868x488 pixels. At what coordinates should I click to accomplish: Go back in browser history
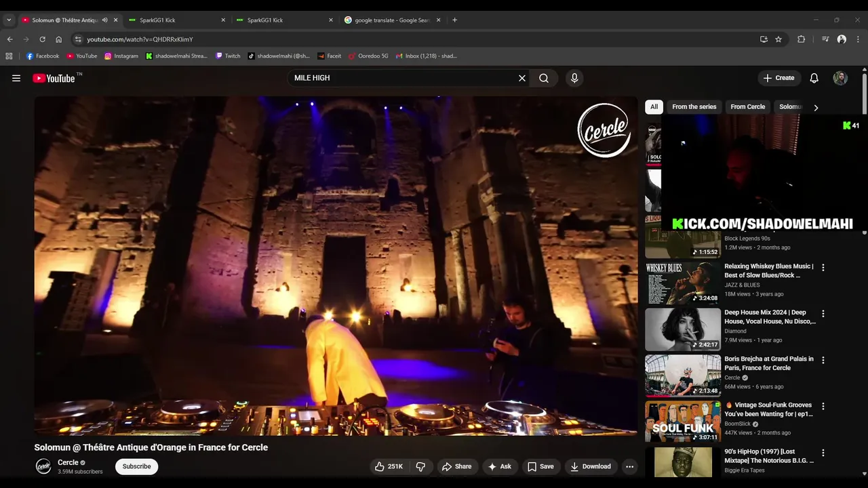pos(9,39)
